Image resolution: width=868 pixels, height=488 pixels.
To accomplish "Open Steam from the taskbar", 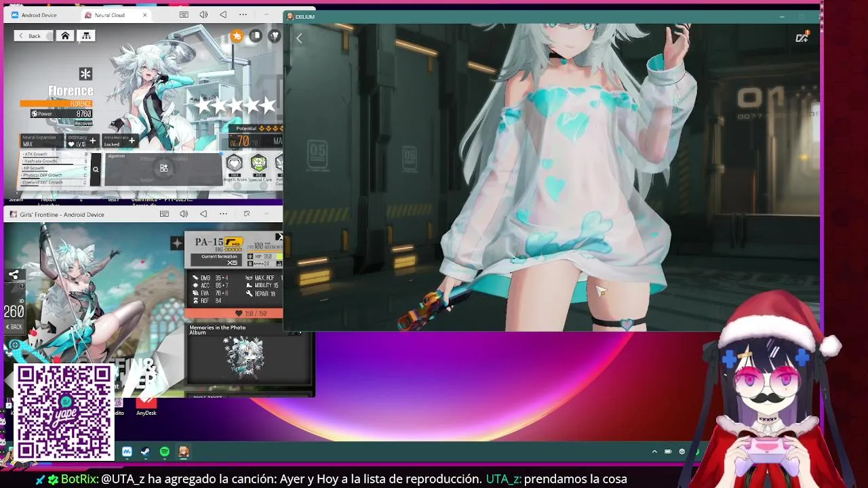I will [145, 451].
